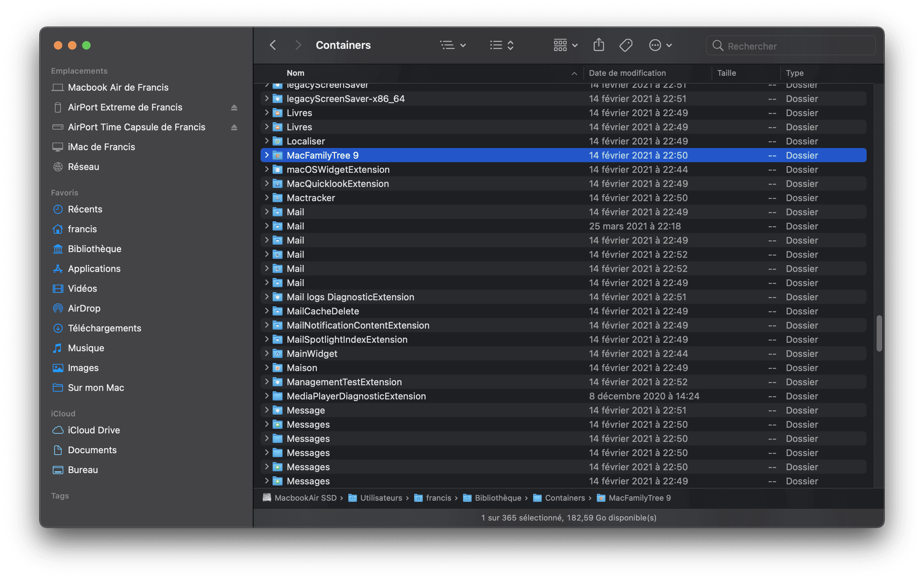Expand the macOSWidgetExtension folder
Screen dimensions: 924x580
tap(267, 170)
